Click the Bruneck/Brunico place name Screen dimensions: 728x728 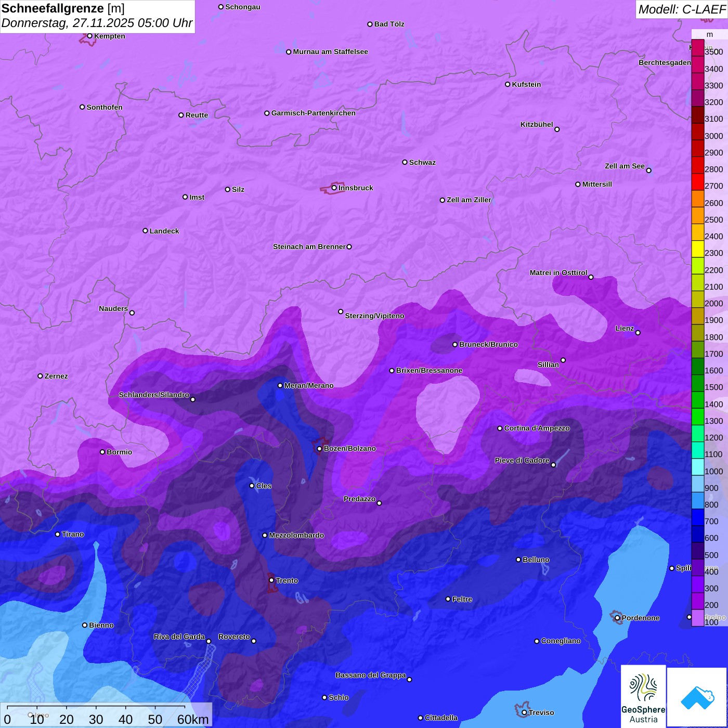click(x=488, y=344)
